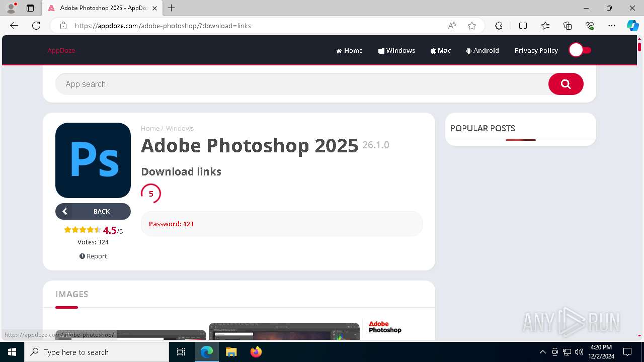The height and width of the screenshot is (362, 644).
Task: Click the Windows breadcrumb link
Action: 180,128
